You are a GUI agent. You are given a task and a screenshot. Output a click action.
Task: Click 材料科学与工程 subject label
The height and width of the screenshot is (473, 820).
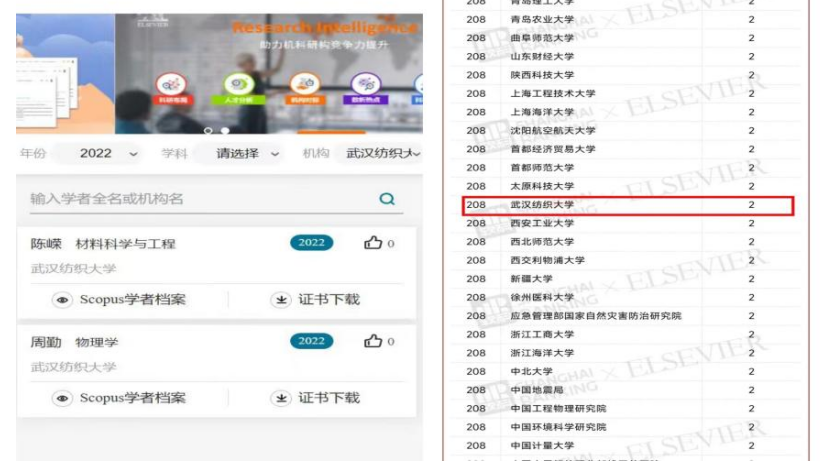tap(126, 244)
